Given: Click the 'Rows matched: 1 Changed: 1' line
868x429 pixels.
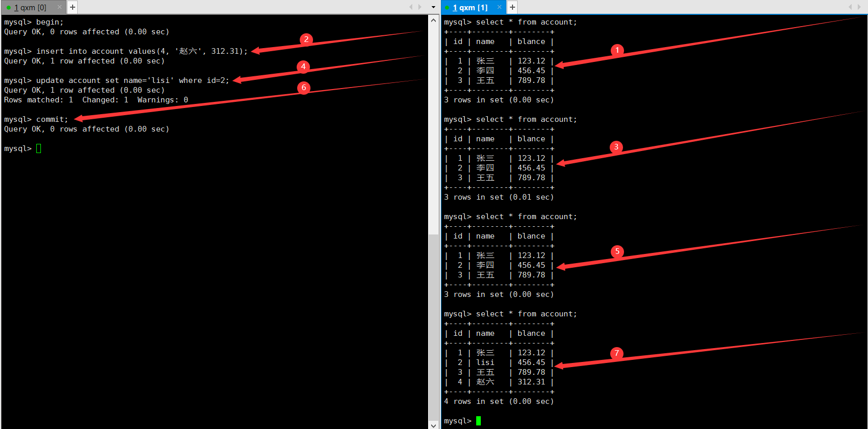Looking at the screenshot, I should click(96, 100).
